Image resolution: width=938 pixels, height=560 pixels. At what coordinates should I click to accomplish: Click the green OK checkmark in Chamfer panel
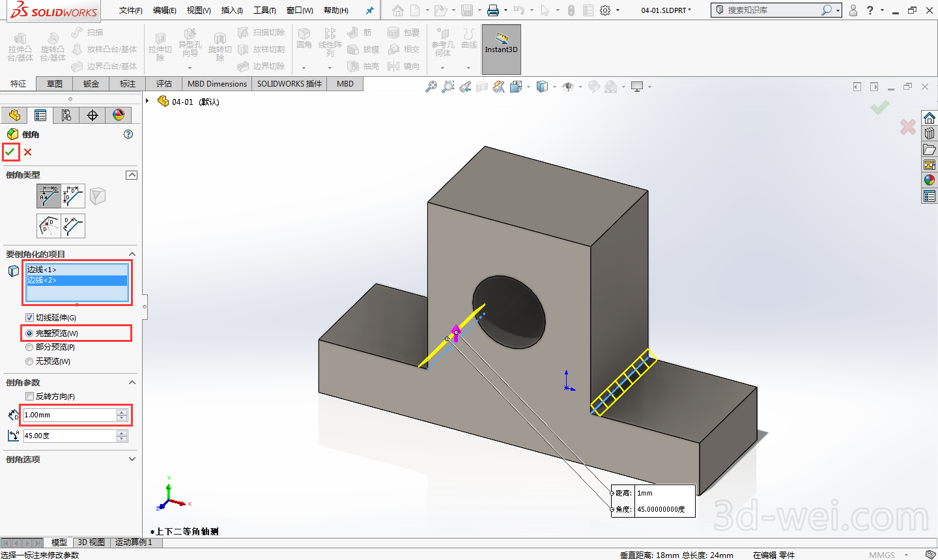pyautogui.click(x=10, y=152)
